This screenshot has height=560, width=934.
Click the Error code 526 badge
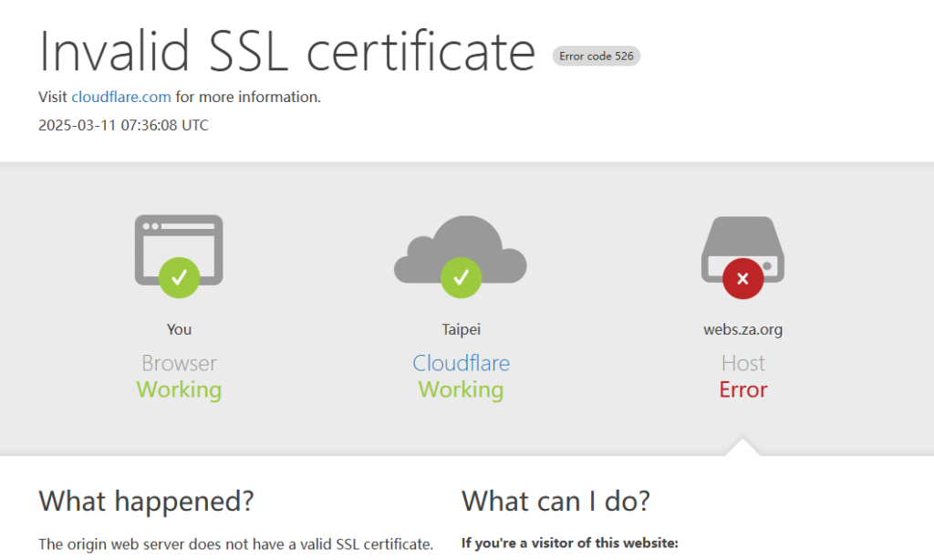597,56
